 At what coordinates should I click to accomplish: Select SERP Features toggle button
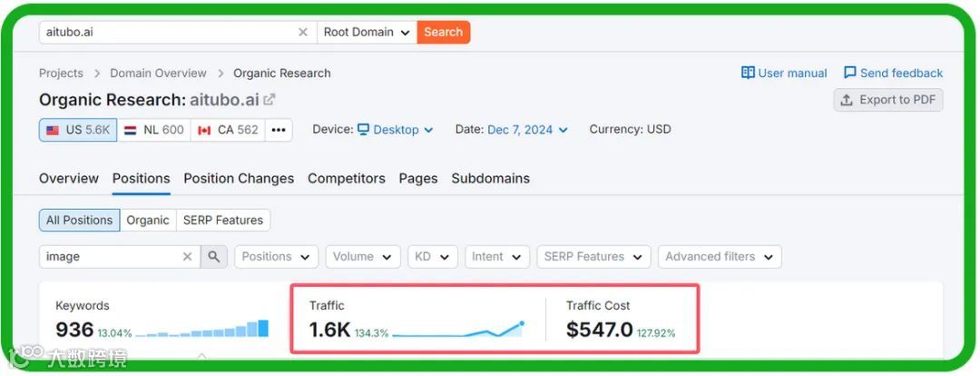pyautogui.click(x=223, y=220)
